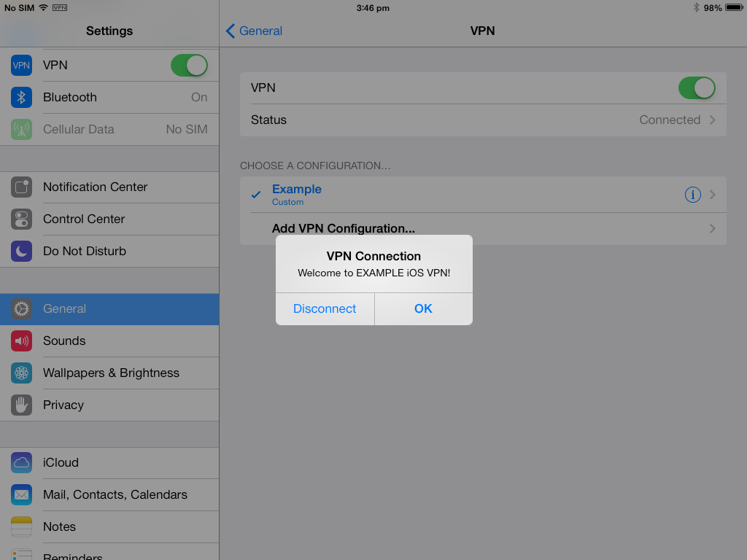The height and width of the screenshot is (560, 747).
Task: Tap the VPN Connection alert title
Action: point(374,256)
